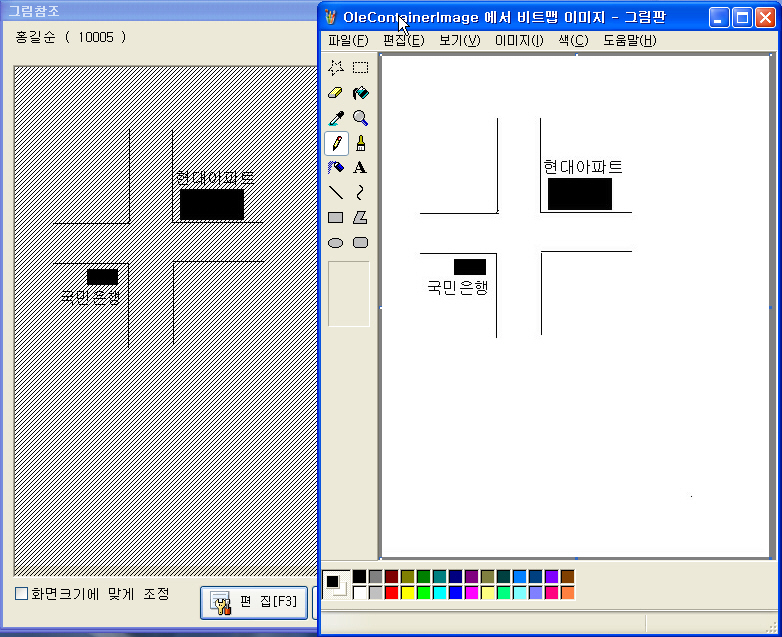Pick the white palette swatch
Image resolution: width=782 pixels, height=637 pixels.
(x=359, y=593)
